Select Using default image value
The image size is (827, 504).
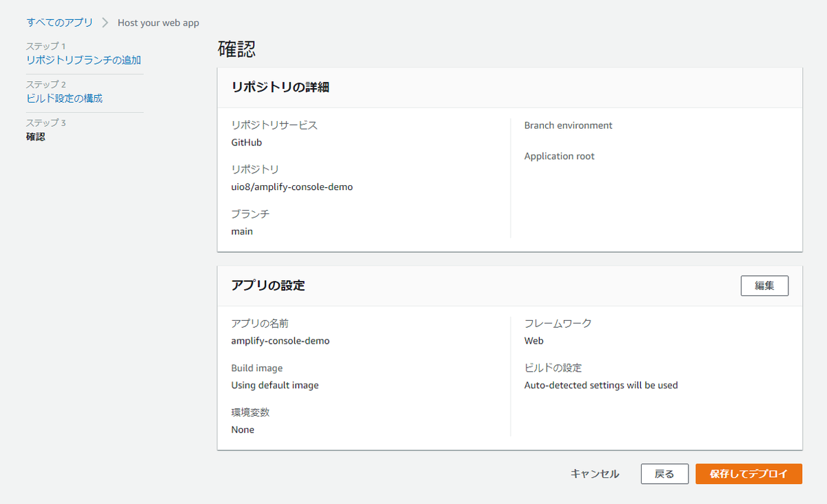275,386
